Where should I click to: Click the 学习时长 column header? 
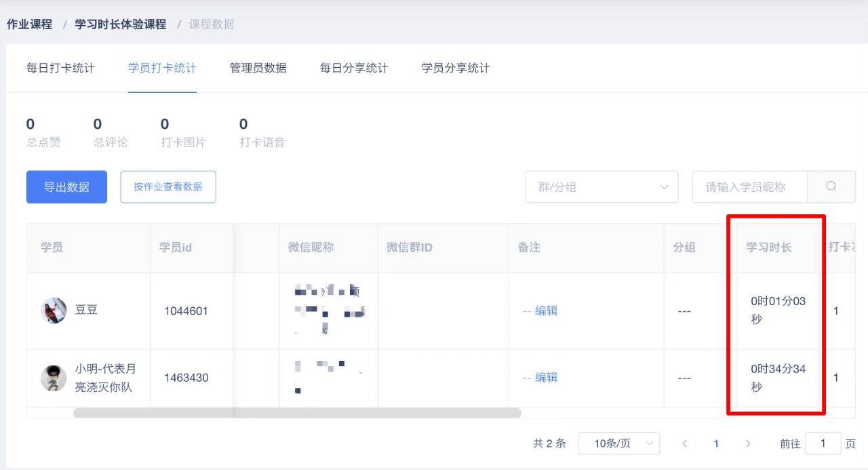pos(769,248)
